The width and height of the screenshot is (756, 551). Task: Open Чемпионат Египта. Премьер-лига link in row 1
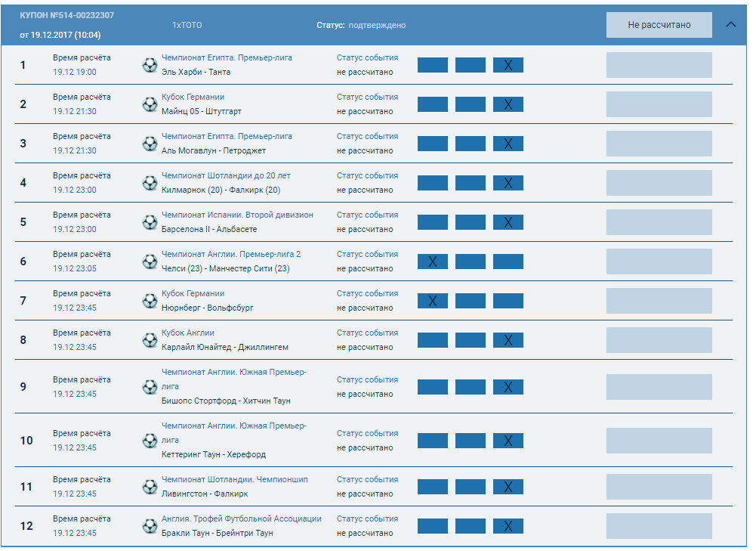(227, 57)
